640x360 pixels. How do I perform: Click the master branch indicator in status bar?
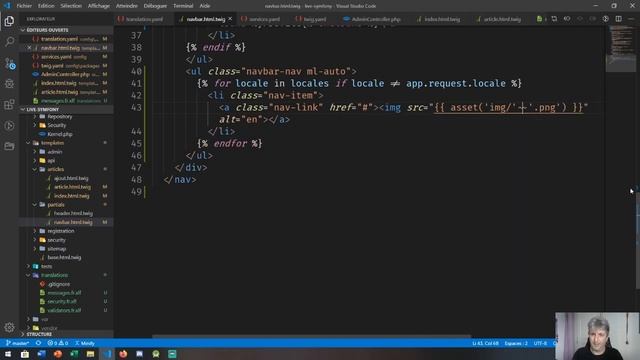point(18,343)
